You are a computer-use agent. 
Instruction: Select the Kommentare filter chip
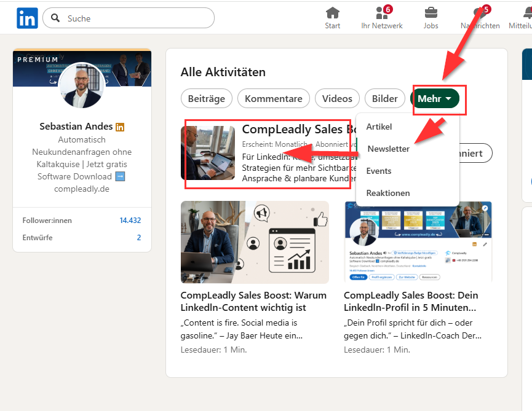[274, 99]
